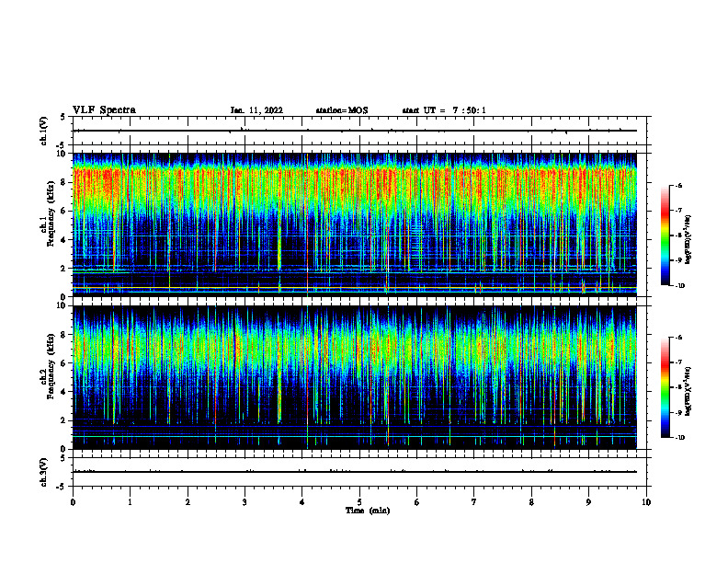The image size is (728, 563).
Task: Click the "-6" label on ch.1 color bar
Action: [678, 185]
